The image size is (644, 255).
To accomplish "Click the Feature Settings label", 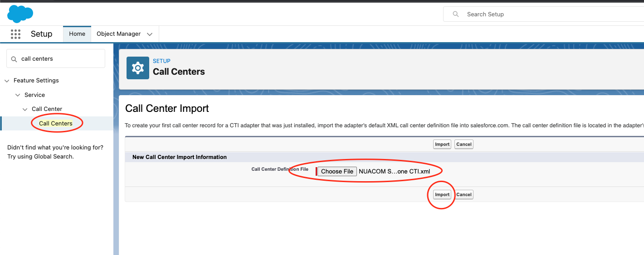I will click(x=36, y=81).
